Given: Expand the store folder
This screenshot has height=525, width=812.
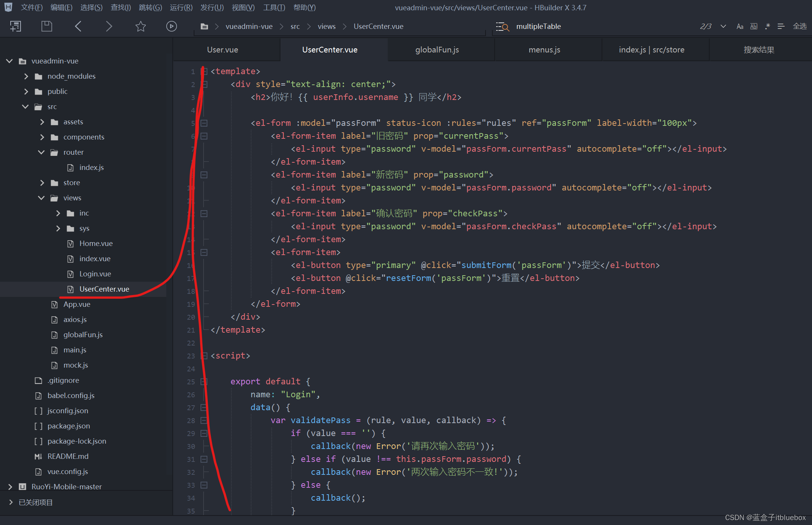Looking at the screenshot, I should 40,183.
